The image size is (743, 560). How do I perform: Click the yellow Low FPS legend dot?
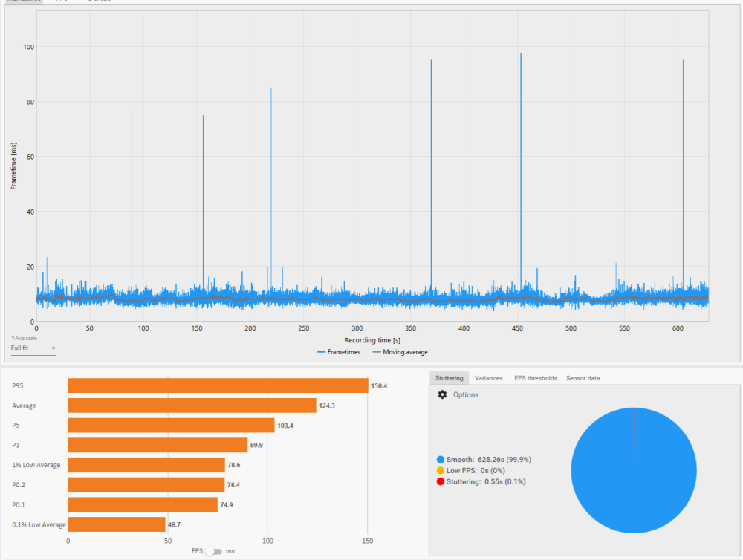click(x=441, y=471)
